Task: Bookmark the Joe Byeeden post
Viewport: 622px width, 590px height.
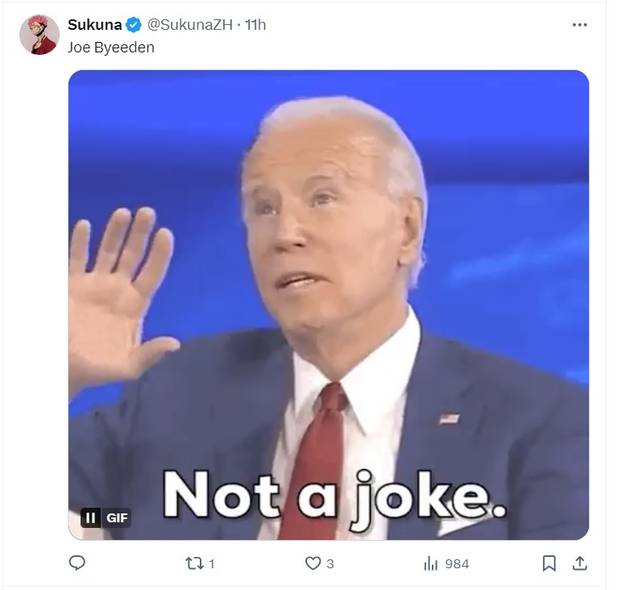Action: (x=548, y=564)
